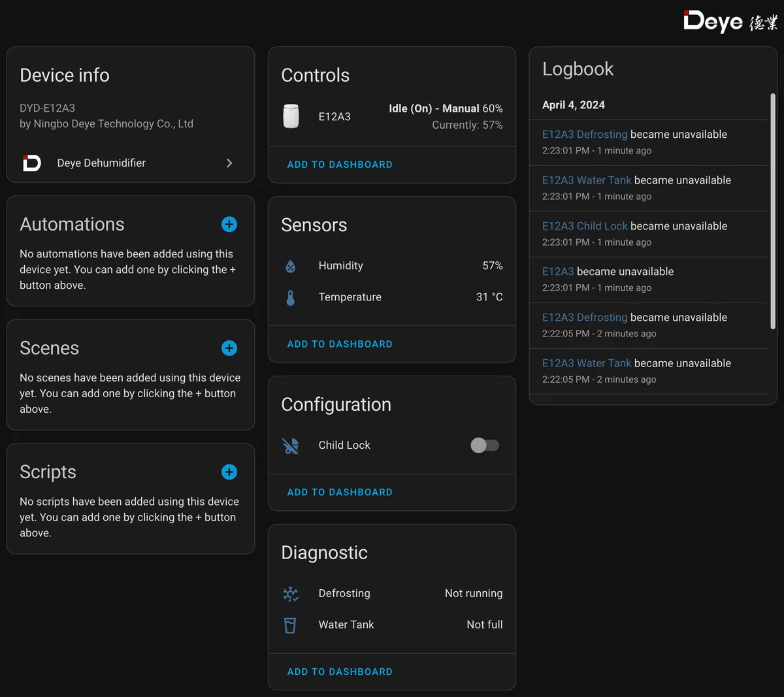Viewport: 784px width, 697px height.
Task: Open the E12A3 became unavailable entry link
Action: 558,272
